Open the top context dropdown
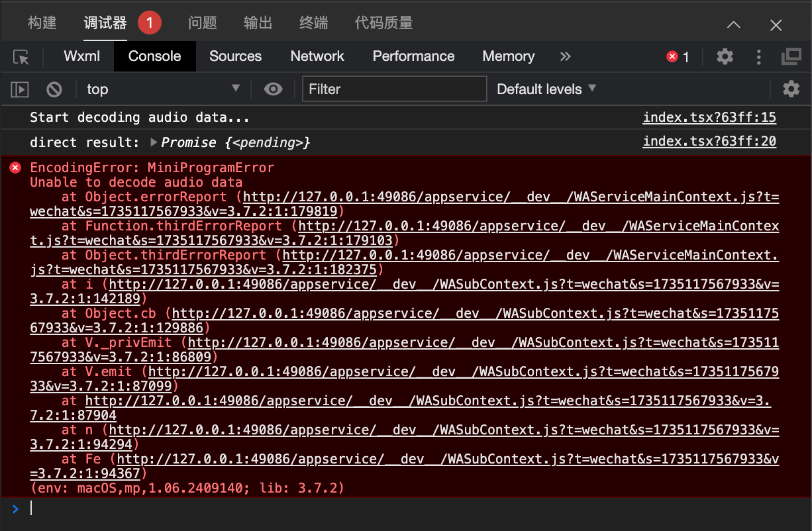The width and height of the screenshot is (812, 531). 163,89
